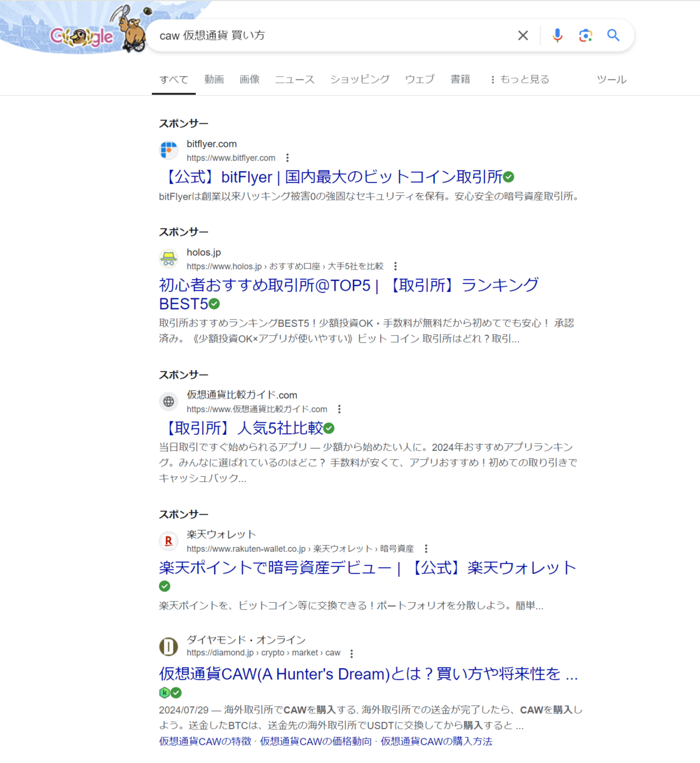700x763 pixels.
Task: Switch to the ニュース tab
Action: tap(294, 79)
